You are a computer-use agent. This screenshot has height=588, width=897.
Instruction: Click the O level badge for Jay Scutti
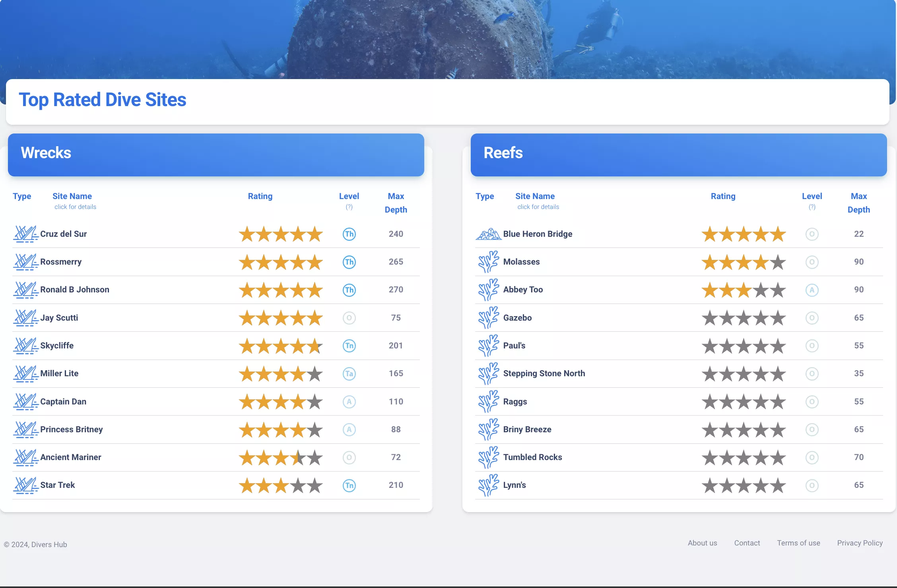(349, 318)
